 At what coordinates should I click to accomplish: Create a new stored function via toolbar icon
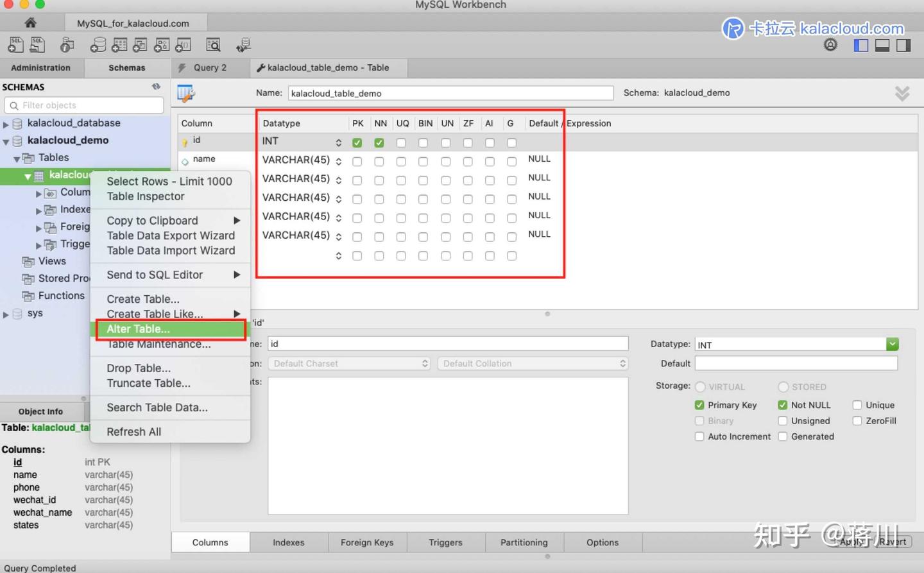tap(182, 44)
